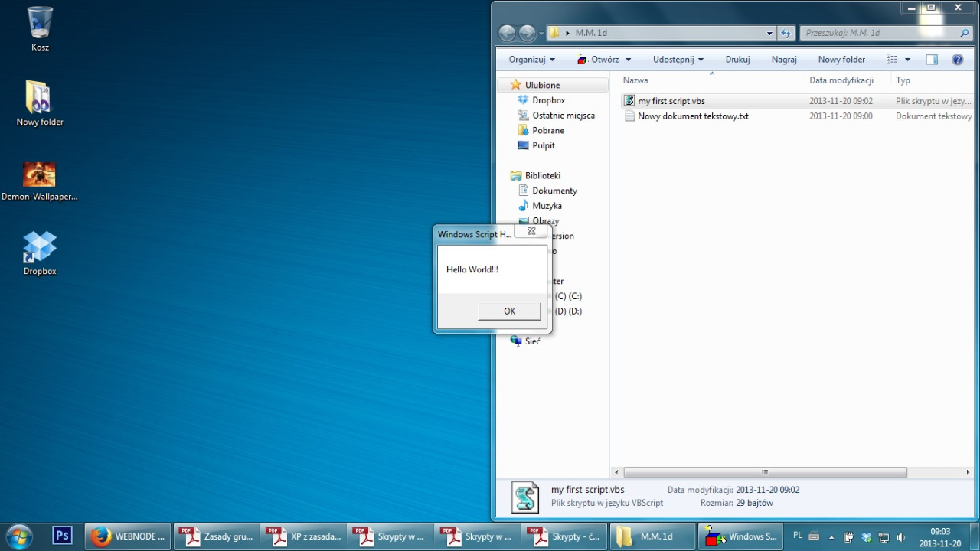Open the Recycle Bin (Kosz) desktop icon

coord(40,23)
